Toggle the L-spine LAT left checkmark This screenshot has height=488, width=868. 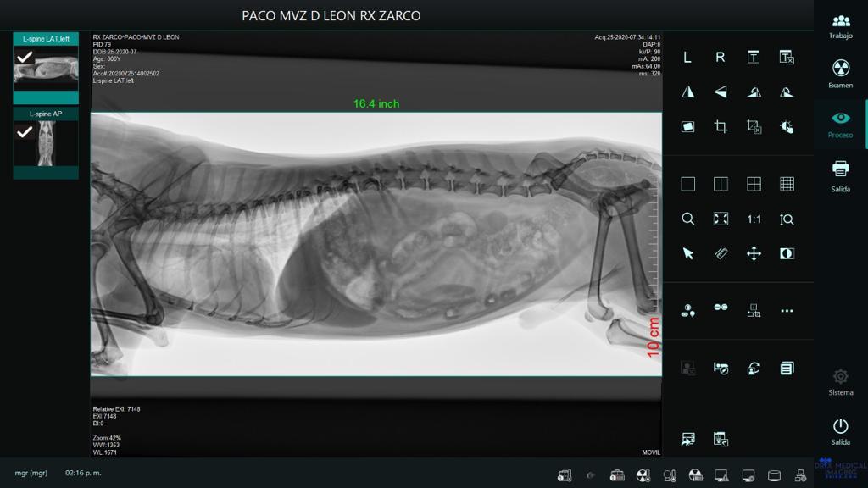tap(25, 57)
